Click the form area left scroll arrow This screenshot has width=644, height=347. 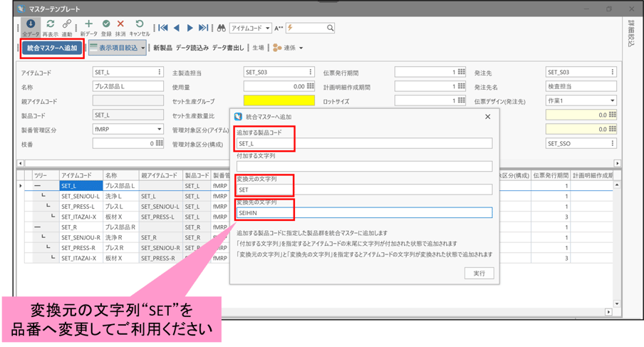tap(21, 163)
